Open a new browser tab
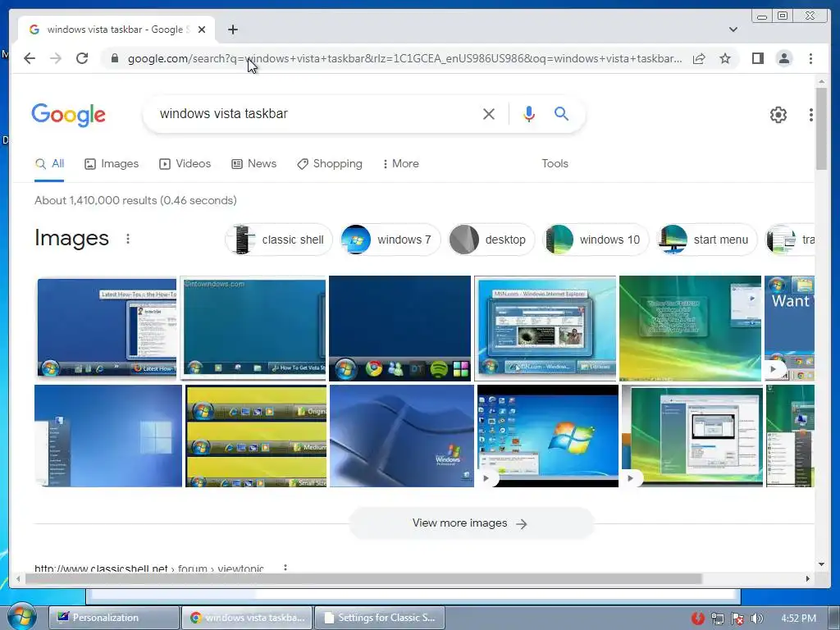840x630 pixels. coord(232,30)
